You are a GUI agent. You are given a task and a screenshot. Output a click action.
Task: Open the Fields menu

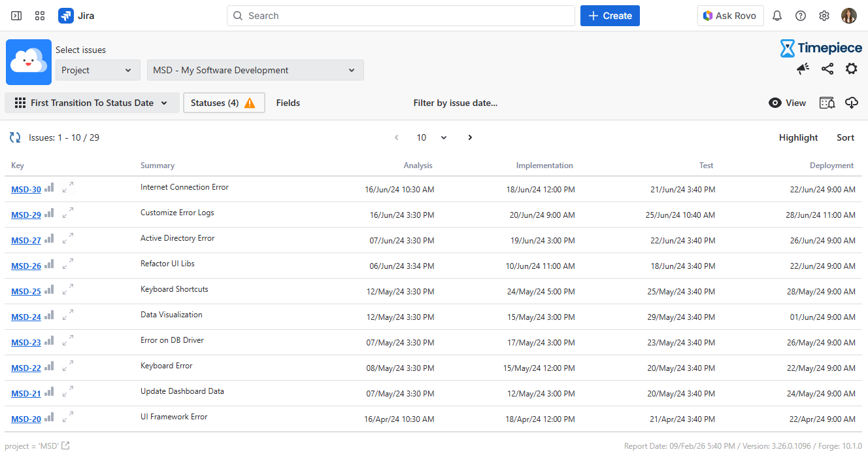(288, 103)
